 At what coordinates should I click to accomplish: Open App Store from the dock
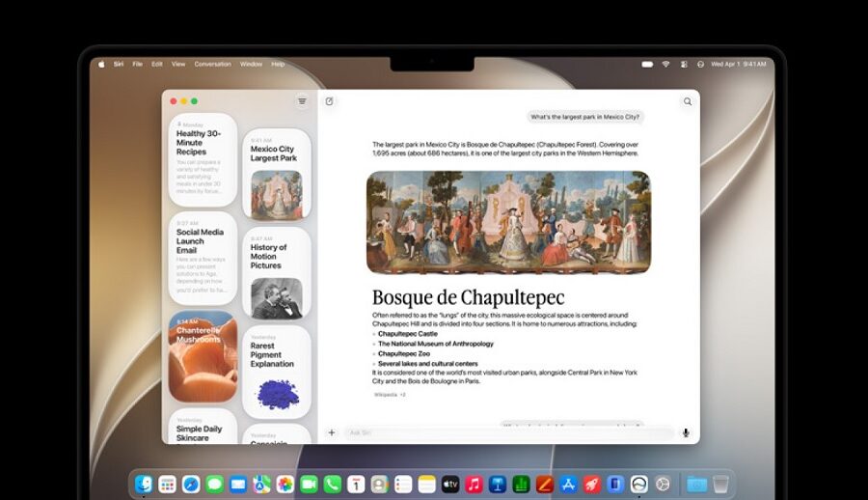[x=568, y=485]
